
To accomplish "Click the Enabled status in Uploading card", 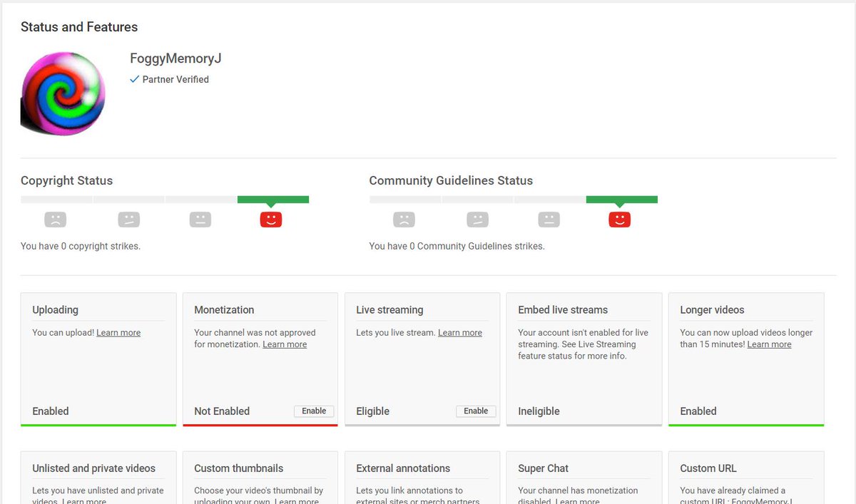I will tap(51, 411).
